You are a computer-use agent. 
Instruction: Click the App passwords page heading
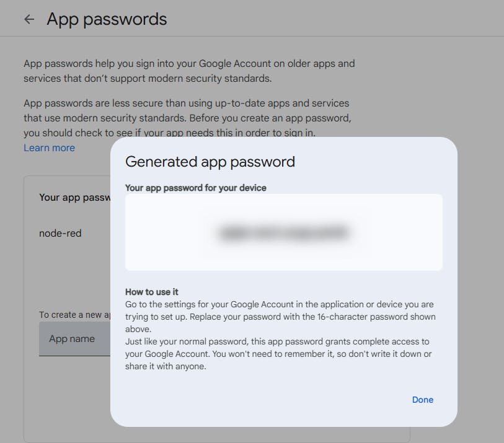[x=107, y=19]
